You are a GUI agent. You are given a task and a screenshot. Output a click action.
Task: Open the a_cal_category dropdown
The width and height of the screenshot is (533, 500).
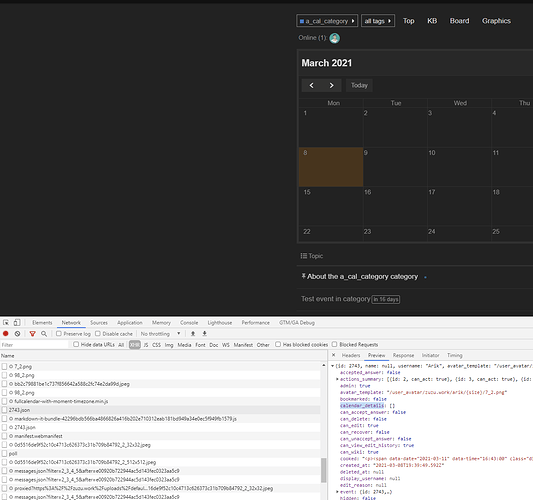pyautogui.click(x=327, y=21)
